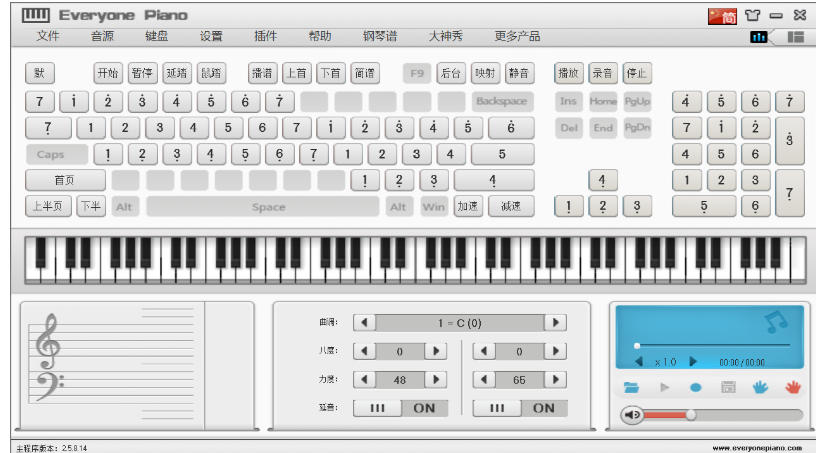Open the 文件 menu
816x453 pixels.
pos(48,36)
